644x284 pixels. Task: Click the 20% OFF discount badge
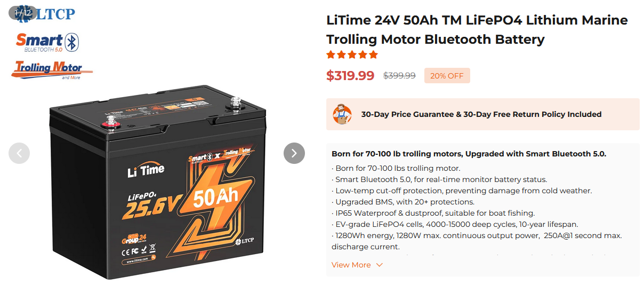(x=447, y=76)
